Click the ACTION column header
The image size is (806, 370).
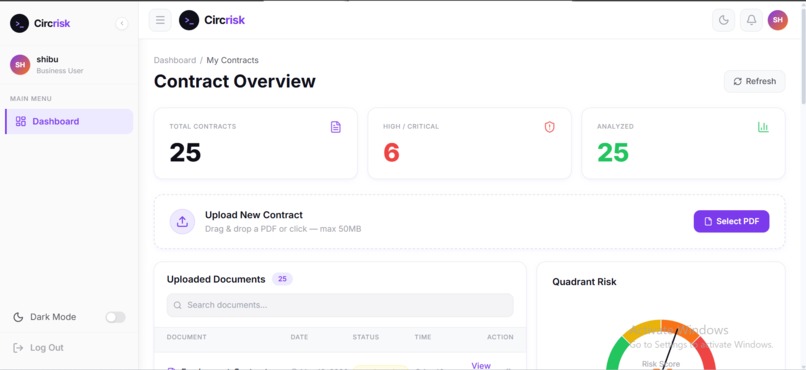coord(500,337)
